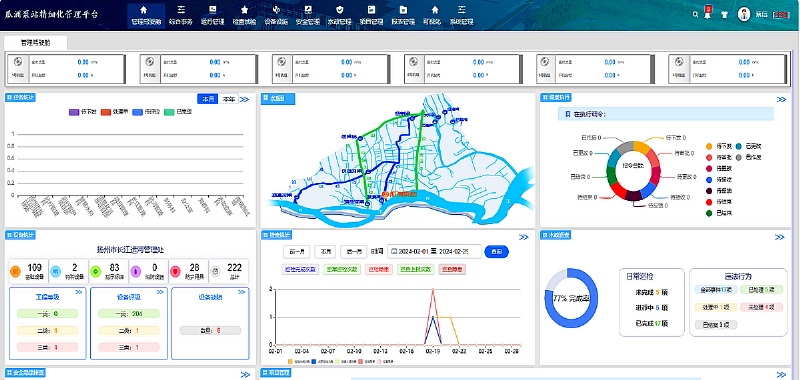Switch task statistics to 本年 view

click(229, 99)
